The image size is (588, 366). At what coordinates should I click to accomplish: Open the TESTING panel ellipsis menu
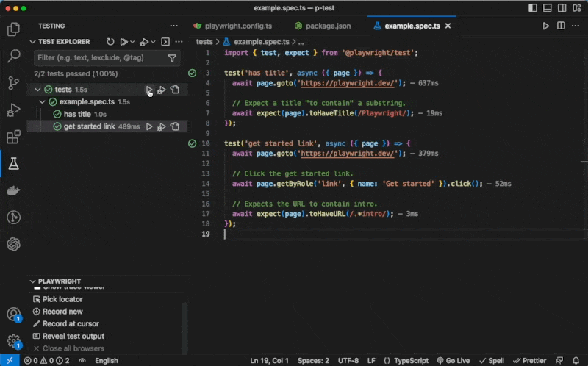173,26
